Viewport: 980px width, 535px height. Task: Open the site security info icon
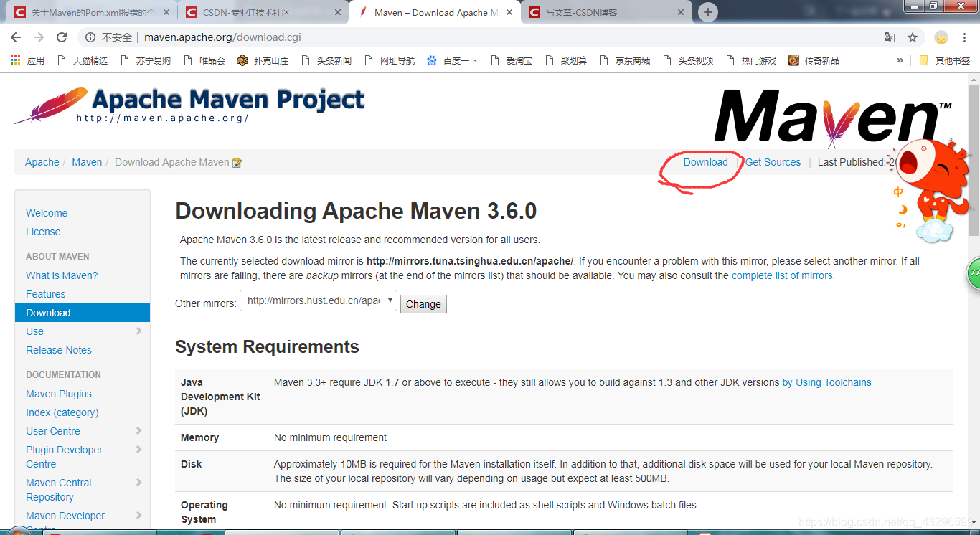click(90, 37)
